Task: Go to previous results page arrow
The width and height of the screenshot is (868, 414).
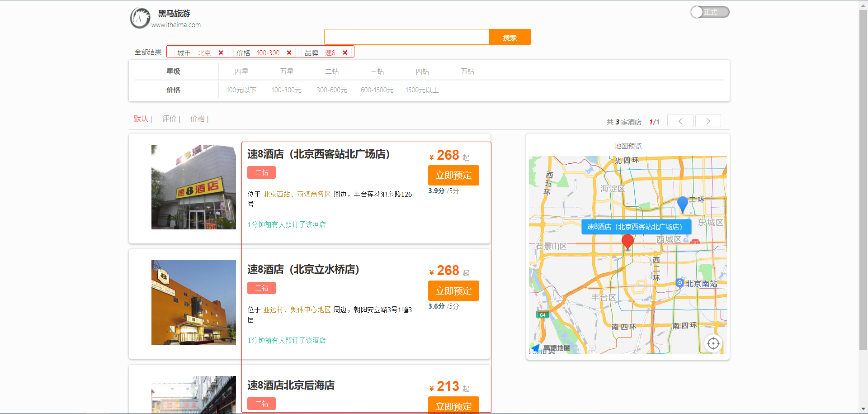Action: pos(680,121)
